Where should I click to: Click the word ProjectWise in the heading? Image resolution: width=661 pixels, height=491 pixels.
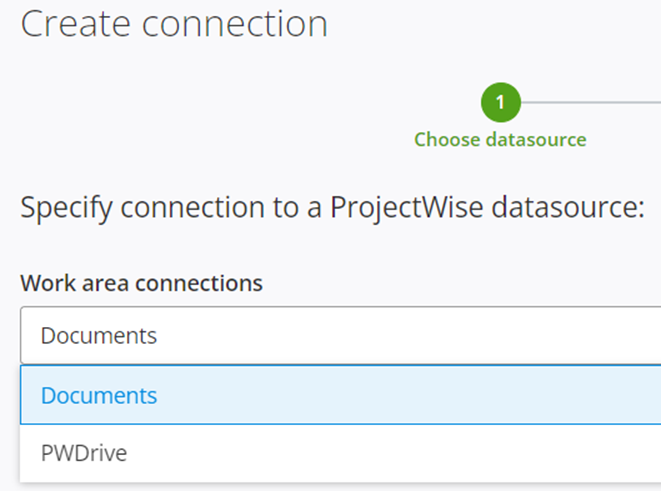(406, 207)
